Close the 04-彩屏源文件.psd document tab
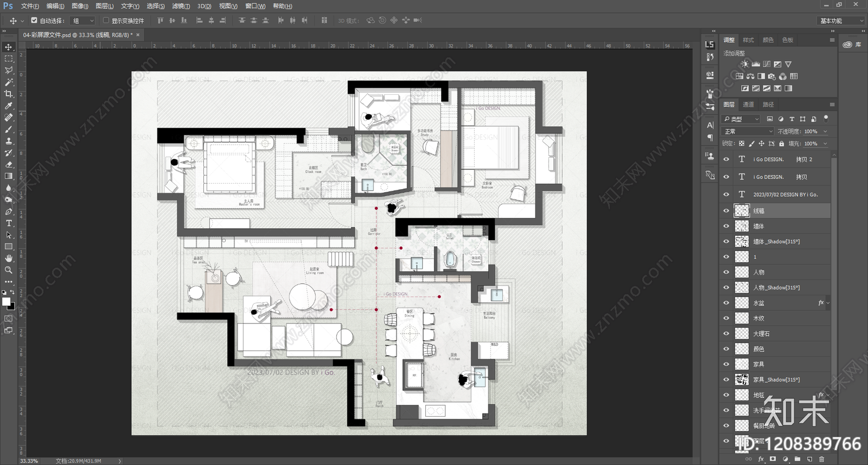The width and height of the screenshot is (868, 465). 138,35
